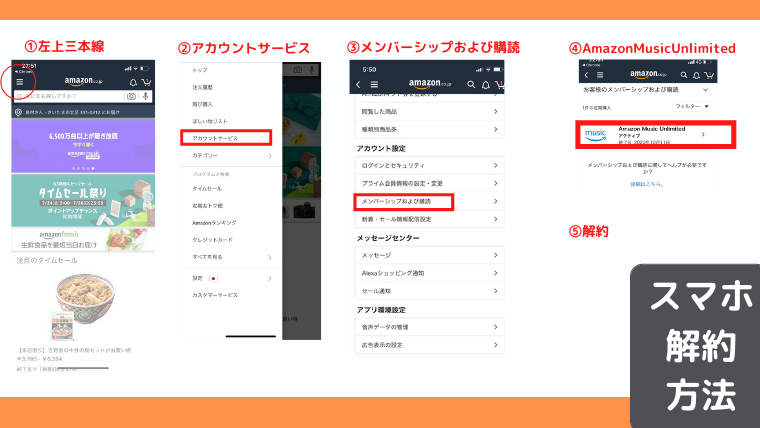Tap the search magnifier in step 4 screen

click(x=684, y=75)
